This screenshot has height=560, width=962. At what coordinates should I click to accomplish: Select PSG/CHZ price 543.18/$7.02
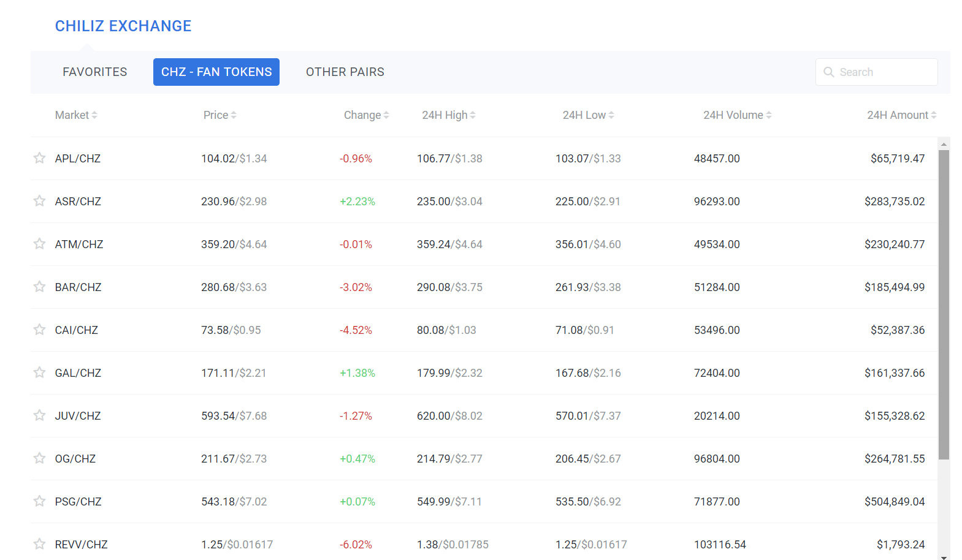234,501
